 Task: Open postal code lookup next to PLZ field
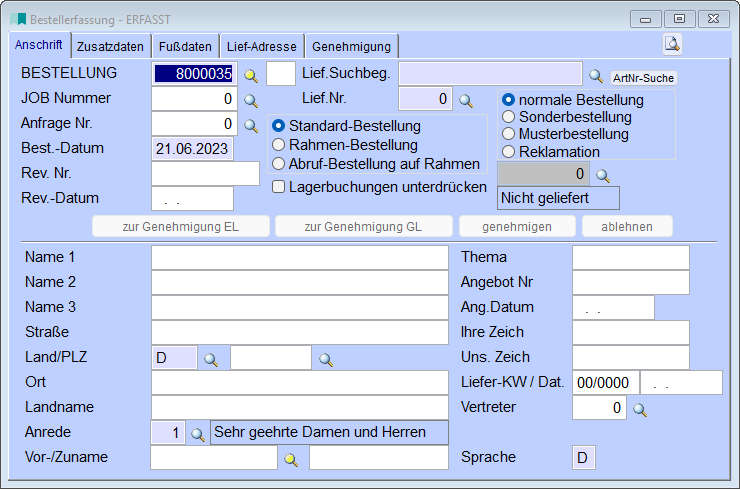tap(326, 360)
